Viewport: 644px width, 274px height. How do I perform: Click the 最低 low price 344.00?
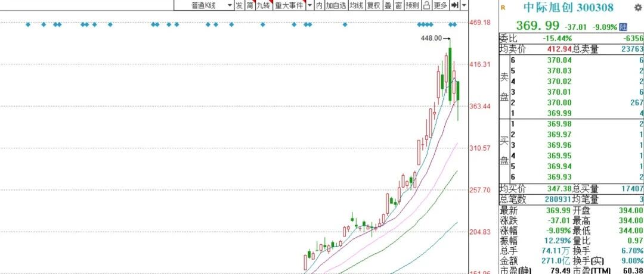click(631, 231)
